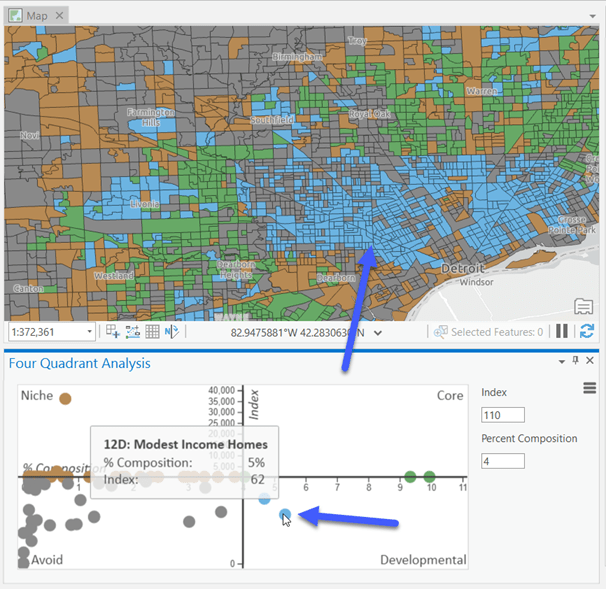Click the Warren label on map
This screenshot has width=606, height=589.
point(482,91)
